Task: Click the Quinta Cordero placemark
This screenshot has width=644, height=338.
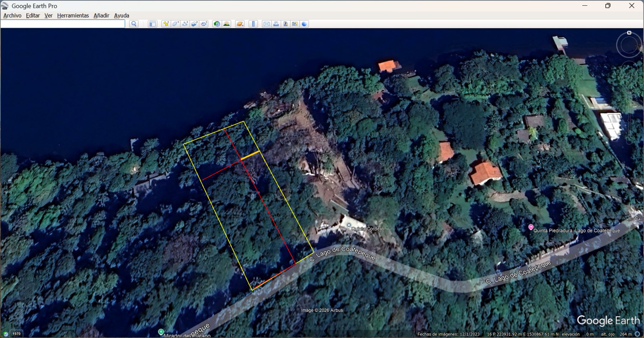Action: (349, 225)
